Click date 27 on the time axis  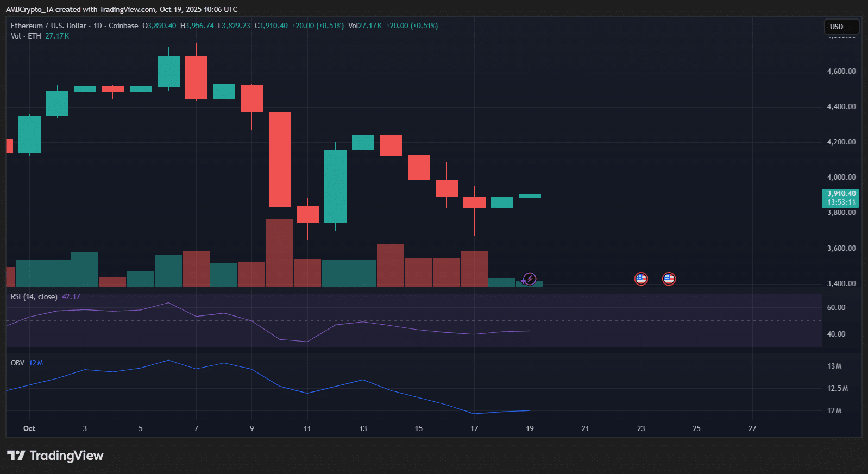click(752, 428)
